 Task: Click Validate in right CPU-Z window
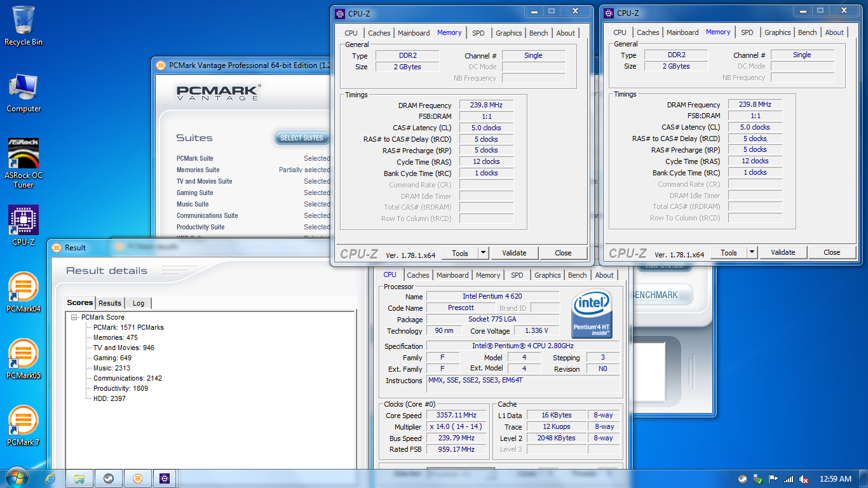[x=783, y=252]
